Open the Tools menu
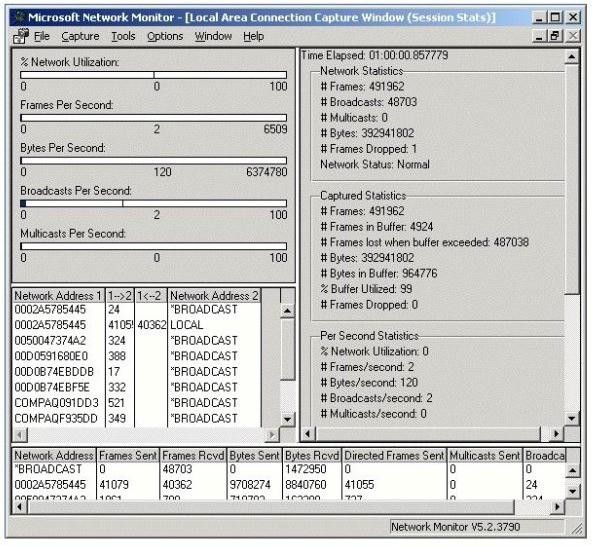Image resolution: width=592 pixels, height=546 pixels. click(123, 36)
